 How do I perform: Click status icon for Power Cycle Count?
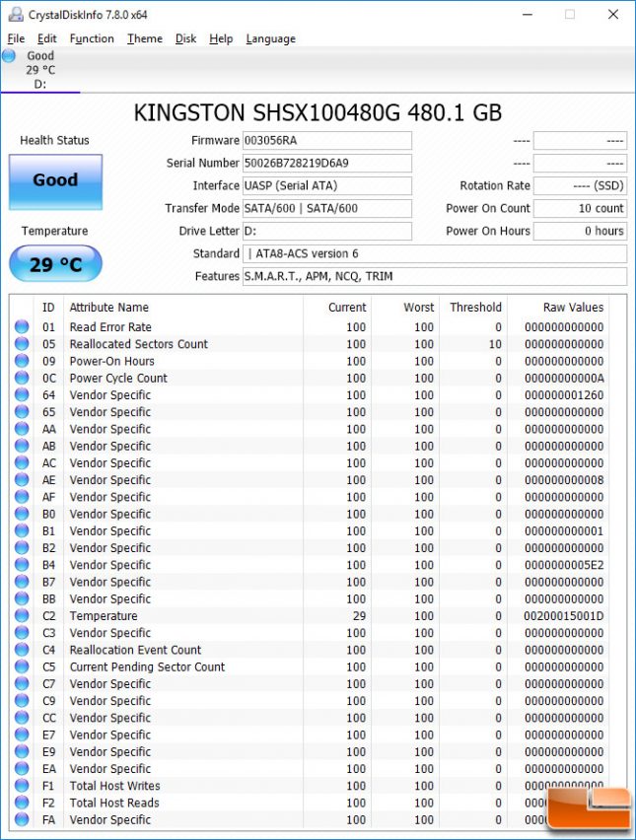point(22,378)
